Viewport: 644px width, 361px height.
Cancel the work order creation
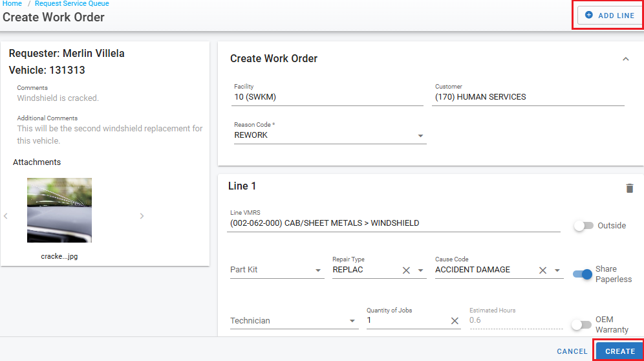(x=572, y=351)
